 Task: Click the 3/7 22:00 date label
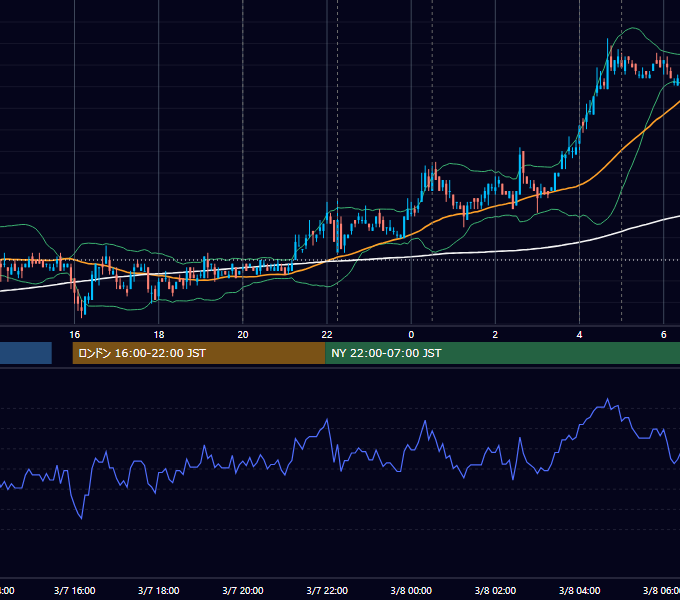(x=327, y=590)
